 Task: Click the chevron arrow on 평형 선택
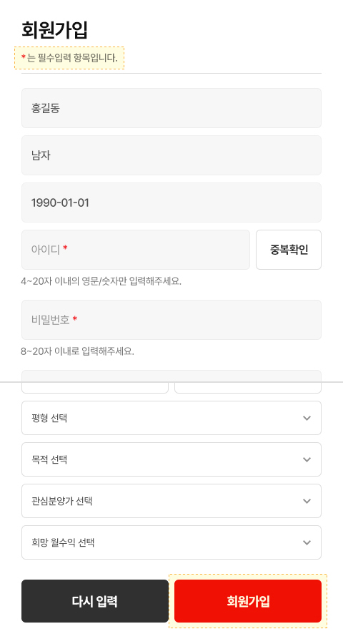click(x=307, y=418)
